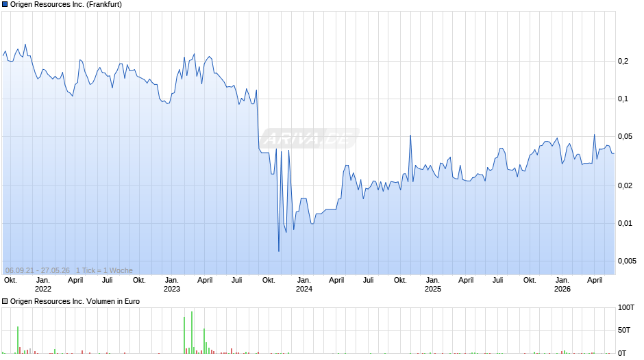Click the blue Origen Resources legend square
The width and height of the screenshot is (644, 360).
pos(5,5)
